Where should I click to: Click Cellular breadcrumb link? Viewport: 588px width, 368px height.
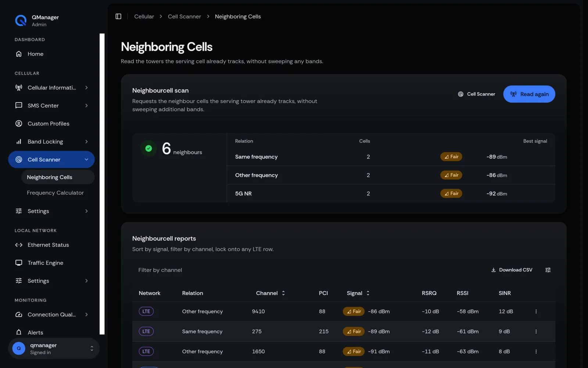(x=144, y=17)
